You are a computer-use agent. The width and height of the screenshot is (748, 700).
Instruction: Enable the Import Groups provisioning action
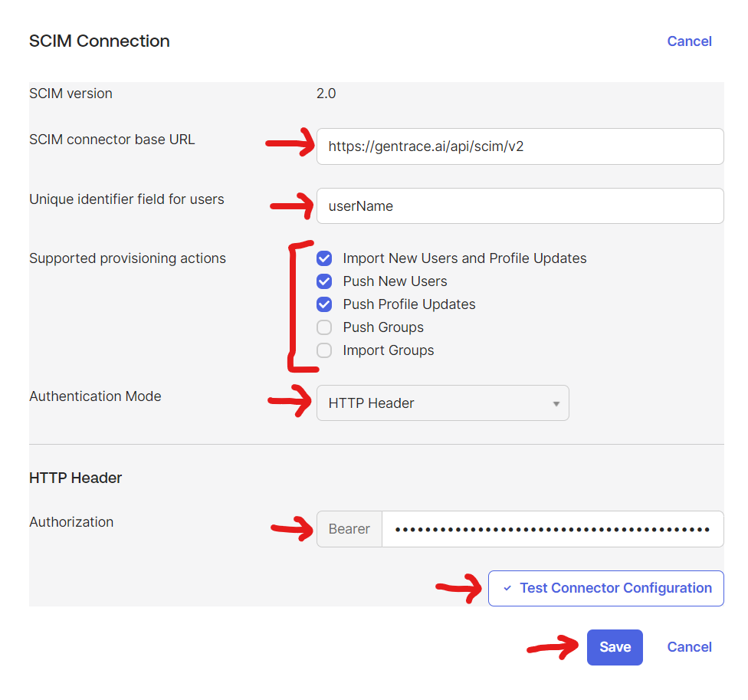pyautogui.click(x=324, y=350)
